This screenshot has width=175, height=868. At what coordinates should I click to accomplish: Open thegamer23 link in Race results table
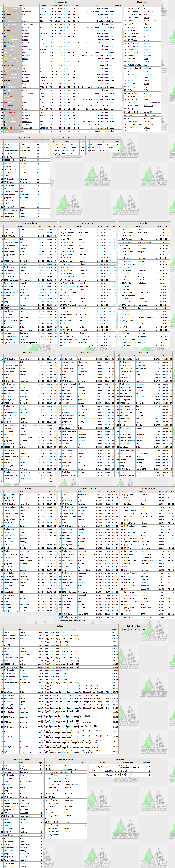click(x=27, y=128)
